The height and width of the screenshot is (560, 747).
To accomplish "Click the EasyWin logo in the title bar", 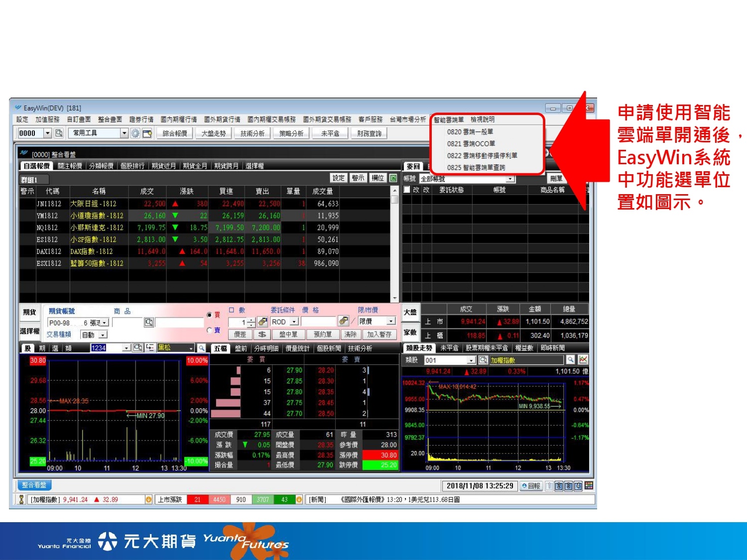I will point(18,108).
